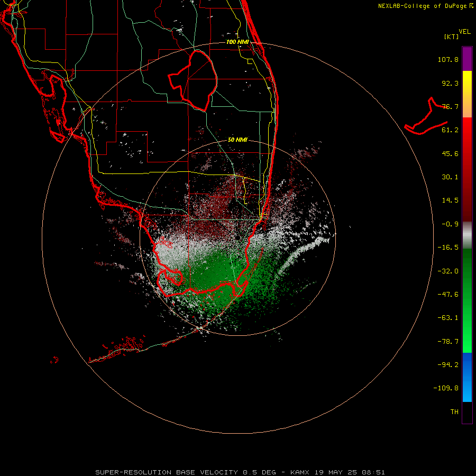Click the -47.6 velocity scale value
Viewport: 476px width, 476px height.
[x=448, y=295]
